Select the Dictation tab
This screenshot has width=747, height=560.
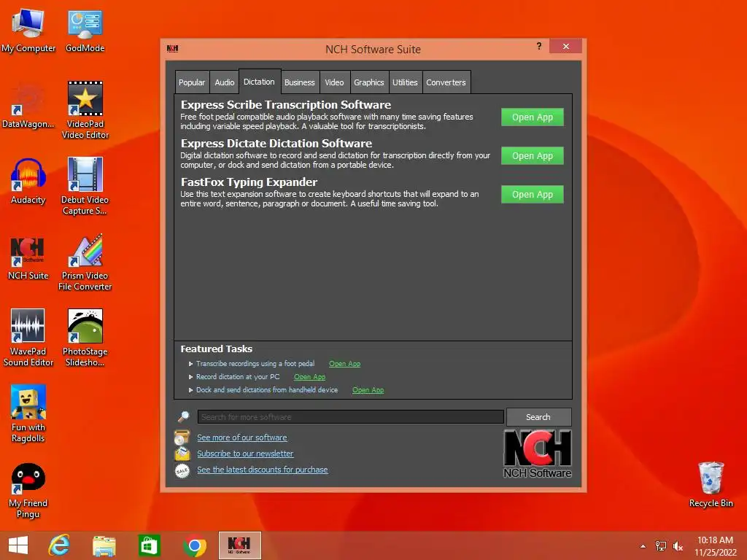point(259,82)
